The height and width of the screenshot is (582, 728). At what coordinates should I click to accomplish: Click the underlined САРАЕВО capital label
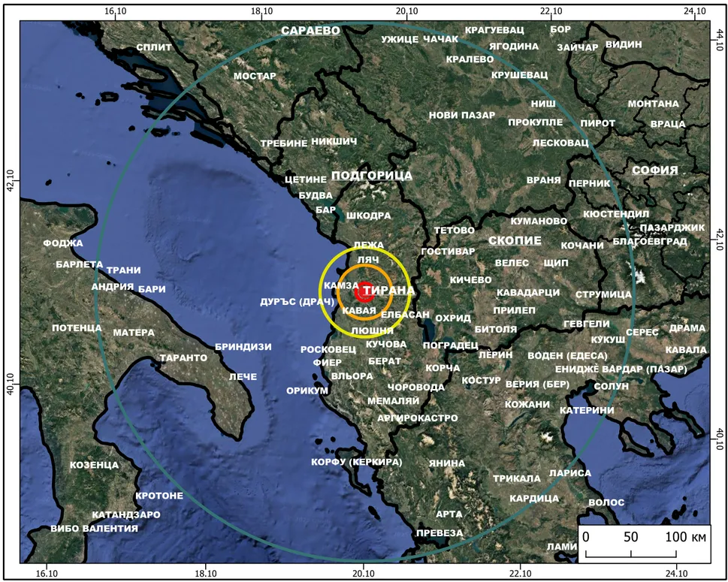(310, 31)
